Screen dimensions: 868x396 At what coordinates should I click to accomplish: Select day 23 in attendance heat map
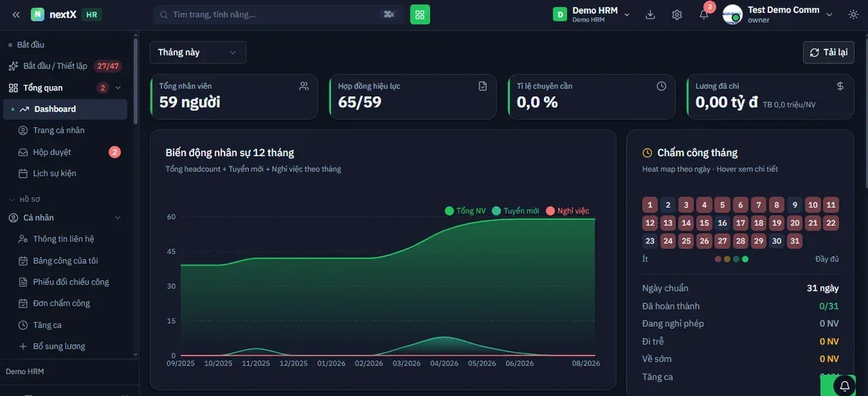[650, 241]
